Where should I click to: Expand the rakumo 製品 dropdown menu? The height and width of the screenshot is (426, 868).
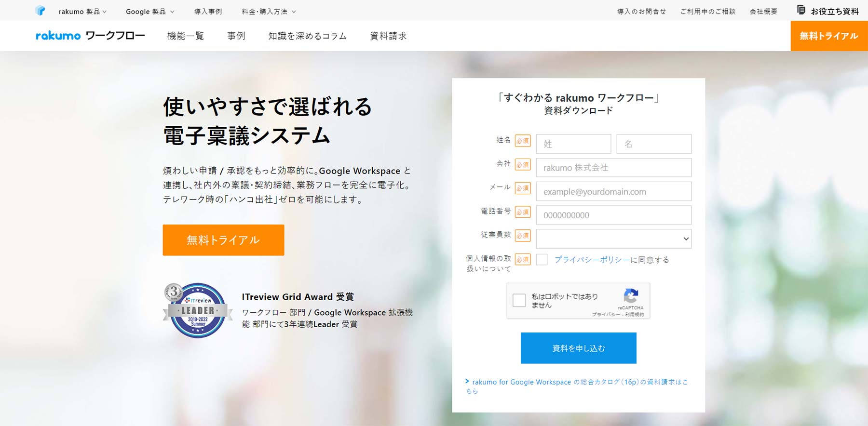(82, 12)
